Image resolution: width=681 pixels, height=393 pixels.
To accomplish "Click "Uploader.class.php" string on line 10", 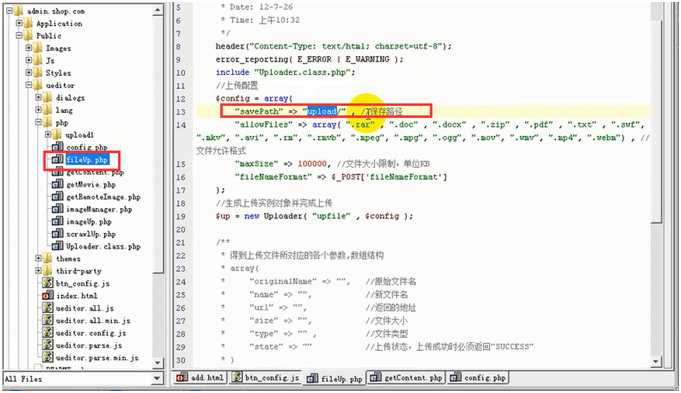I will [x=302, y=73].
